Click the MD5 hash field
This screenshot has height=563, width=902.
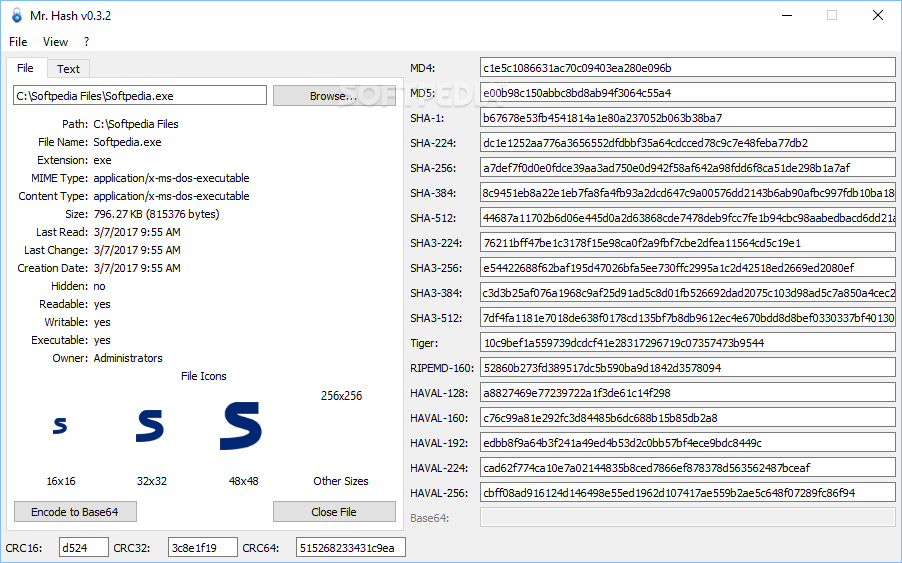[x=687, y=93]
